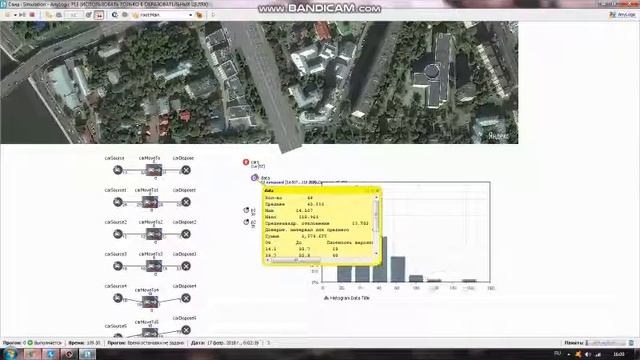Image resolution: width=640 pixels, height=360 pixels.
Task: Select the carDispose4 sink icon
Action: pyautogui.click(x=186, y=298)
